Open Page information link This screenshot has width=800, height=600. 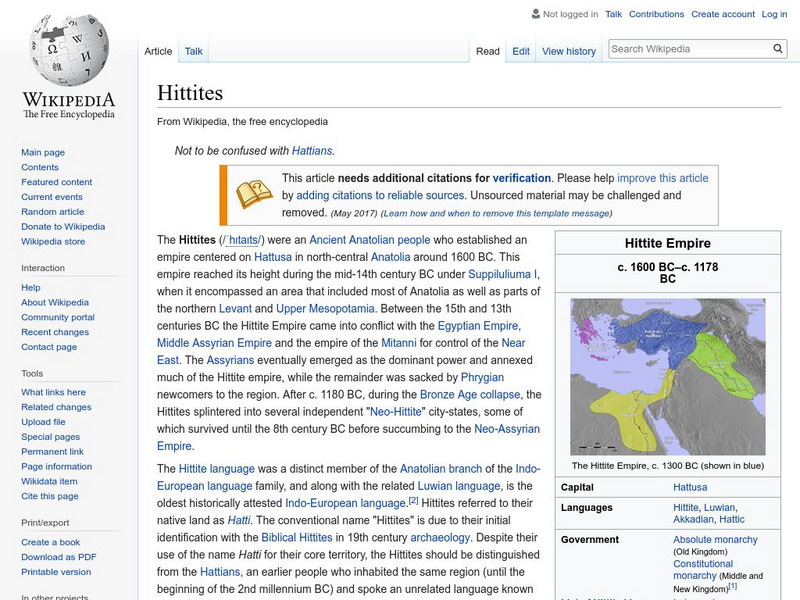[57, 466]
